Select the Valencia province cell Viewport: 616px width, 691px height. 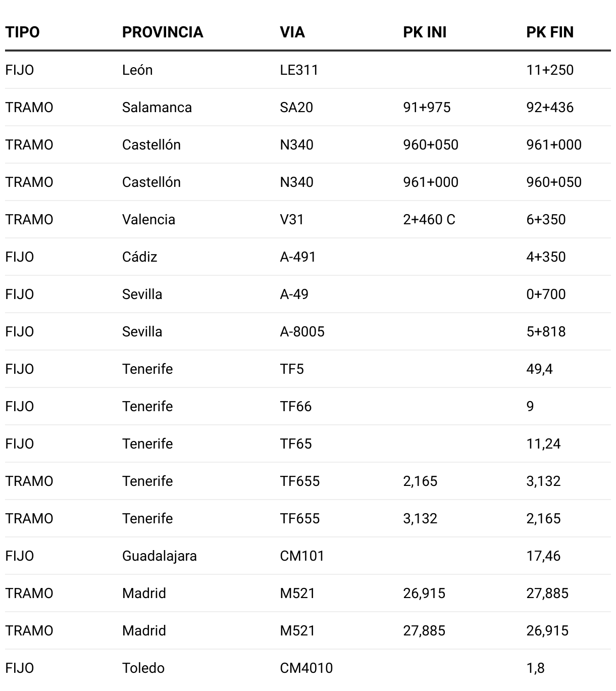coord(148,219)
